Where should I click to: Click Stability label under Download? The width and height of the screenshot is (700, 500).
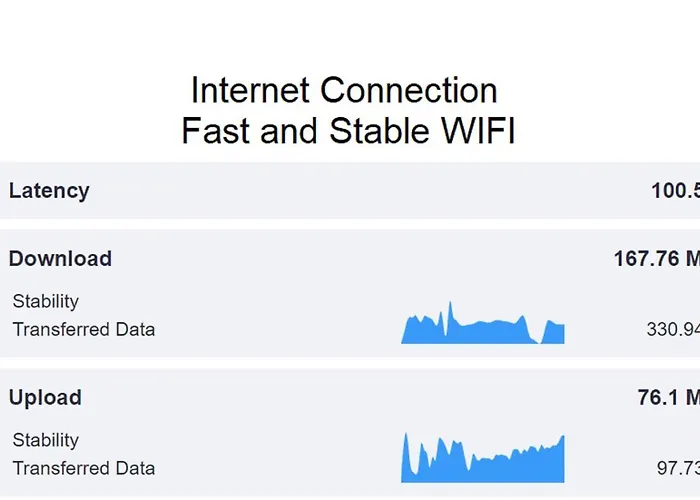point(45,301)
